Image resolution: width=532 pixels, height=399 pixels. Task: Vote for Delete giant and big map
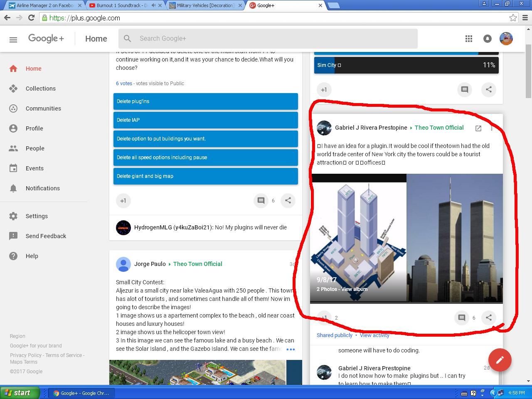[206, 176]
